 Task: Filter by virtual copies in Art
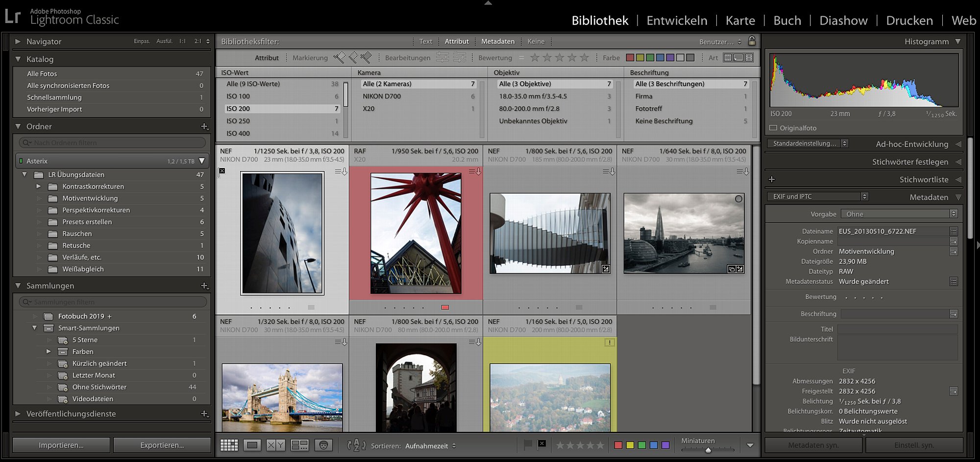tap(738, 58)
